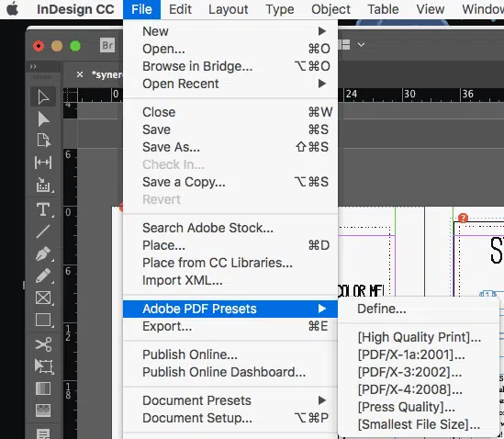This screenshot has height=439, width=504.
Task: Select the Selection tool arrow
Action: click(x=43, y=97)
